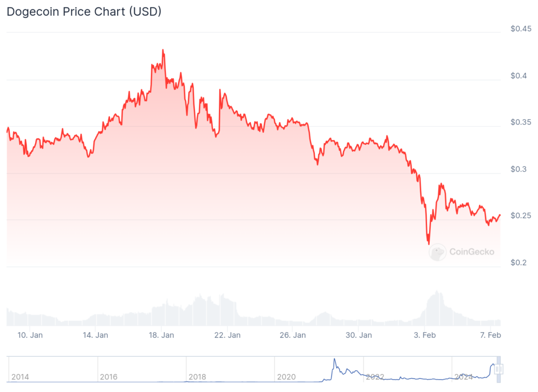Click the 3. Feb date label
Image resolution: width=538 pixels, height=392 pixels.
[x=425, y=335]
